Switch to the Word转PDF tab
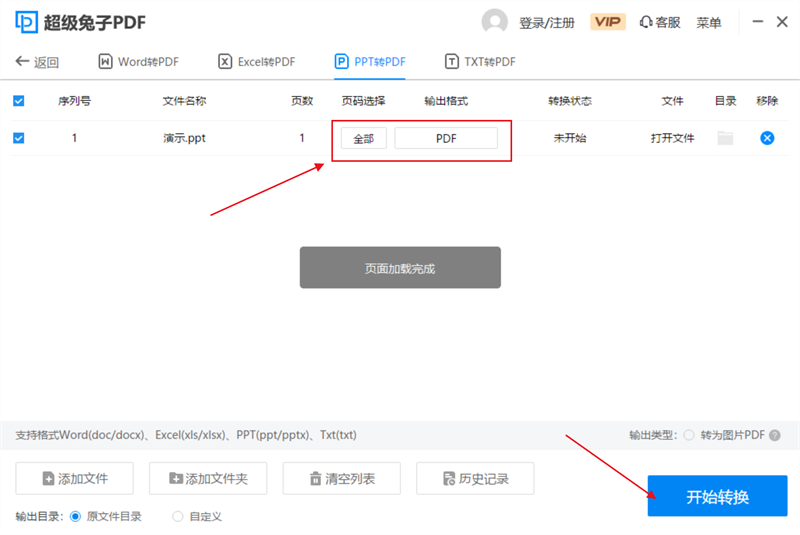The height and width of the screenshot is (535, 800). [x=138, y=62]
